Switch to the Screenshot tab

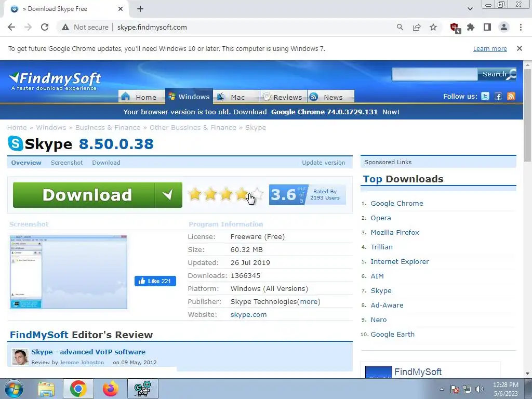pos(67,163)
